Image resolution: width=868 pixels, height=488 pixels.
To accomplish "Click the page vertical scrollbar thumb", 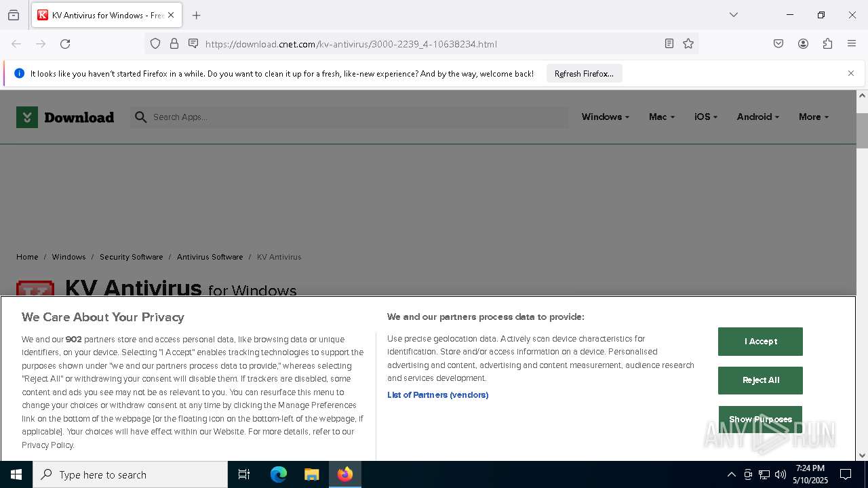I will (x=862, y=130).
